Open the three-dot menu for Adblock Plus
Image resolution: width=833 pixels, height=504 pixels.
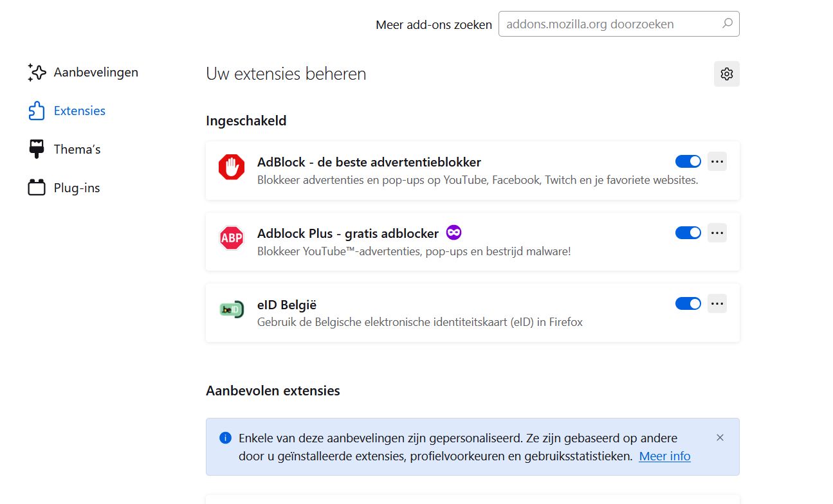717,233
